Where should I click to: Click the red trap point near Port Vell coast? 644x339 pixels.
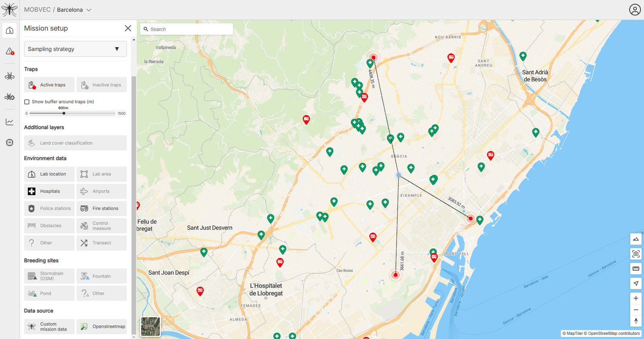(x=471, y=218)
